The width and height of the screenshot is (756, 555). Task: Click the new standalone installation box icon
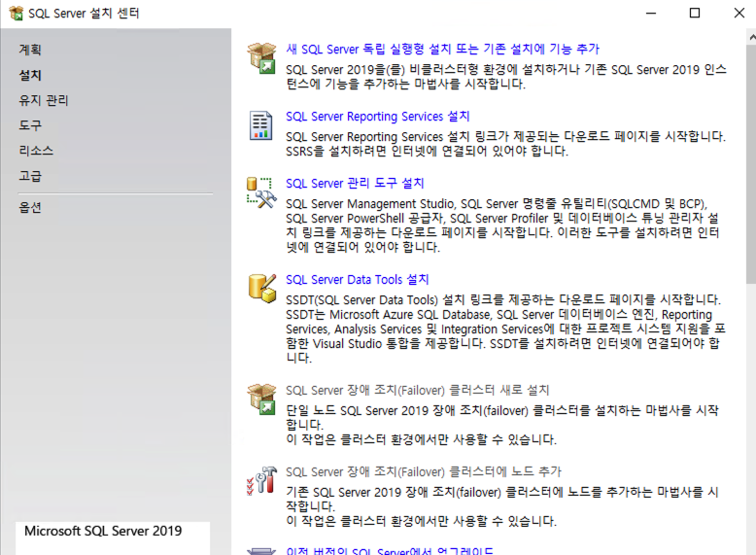tap(261, 58)
